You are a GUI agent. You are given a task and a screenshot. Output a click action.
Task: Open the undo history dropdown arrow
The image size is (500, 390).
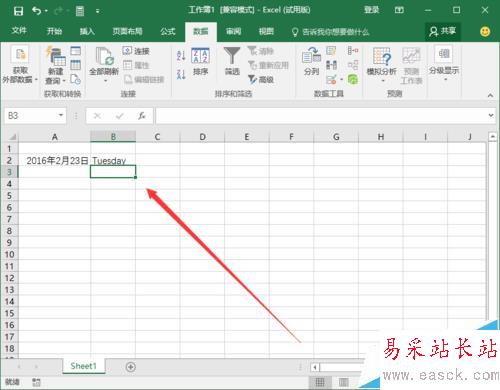pos(46,11)
